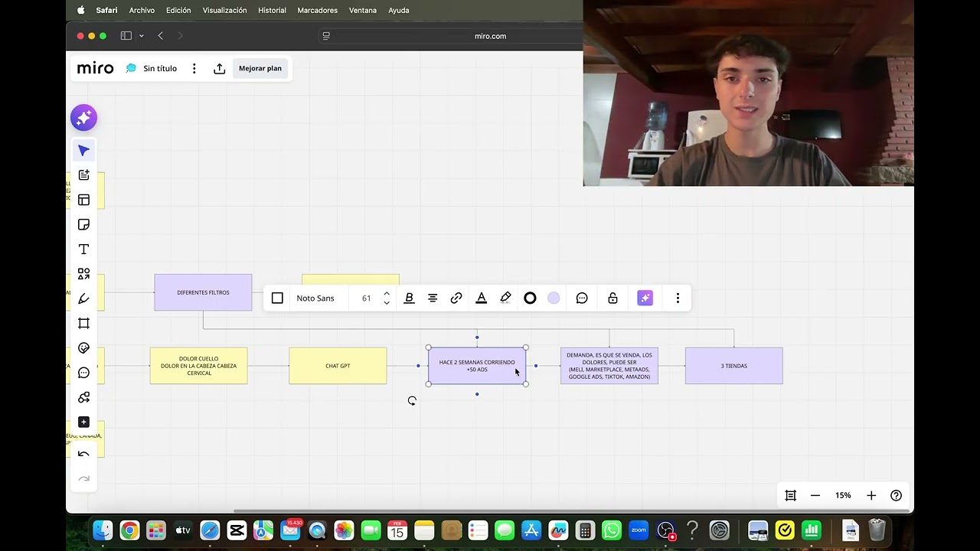Screen dimensions: 980x551
Task: Open Archivo menu
Action: tap(142, 10)
